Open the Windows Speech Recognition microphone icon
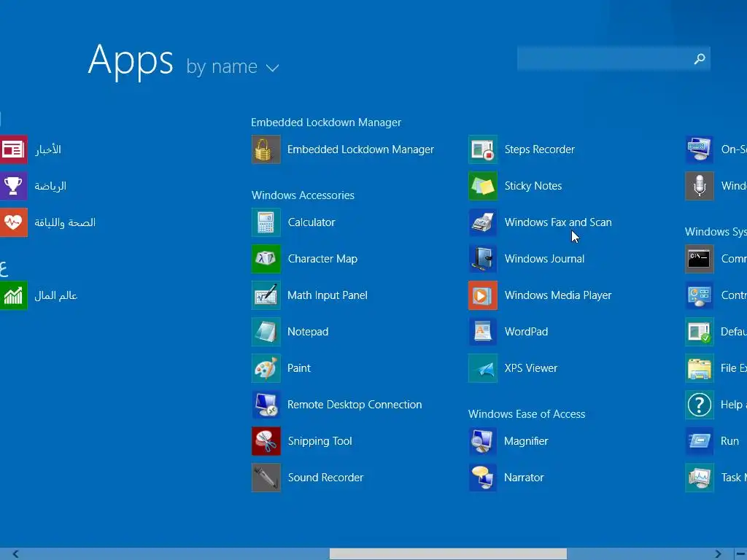This screenshot has width=747, height=560. pos(700,186)
